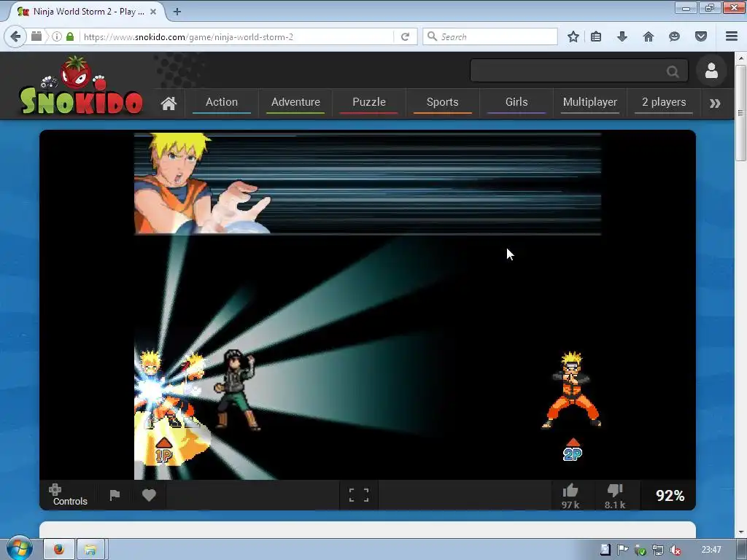747x560 pixels.
Task: Open the Sports category
Action: pyautogui.click(x=443, y=102)
